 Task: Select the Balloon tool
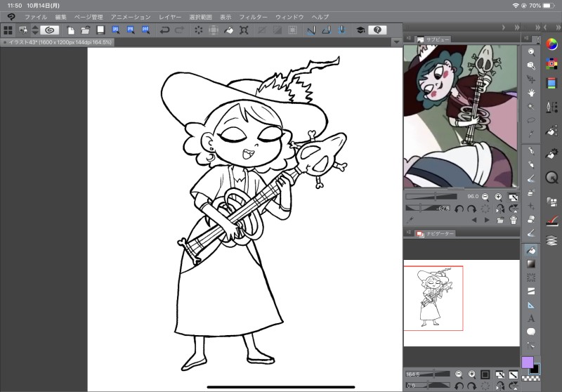click(531, 332)
